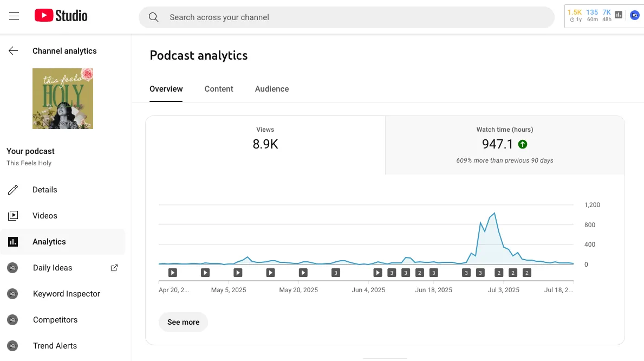Viewport: 644px width, 361px height.
Task: Click the May 5, 2025 axis label
Action: [229, 290]
